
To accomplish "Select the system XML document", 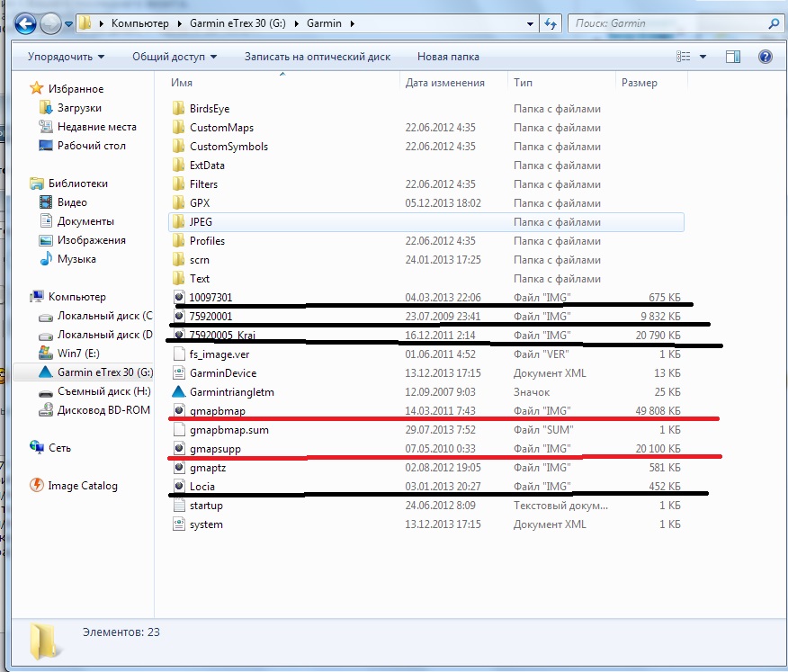I will [206, 524].
